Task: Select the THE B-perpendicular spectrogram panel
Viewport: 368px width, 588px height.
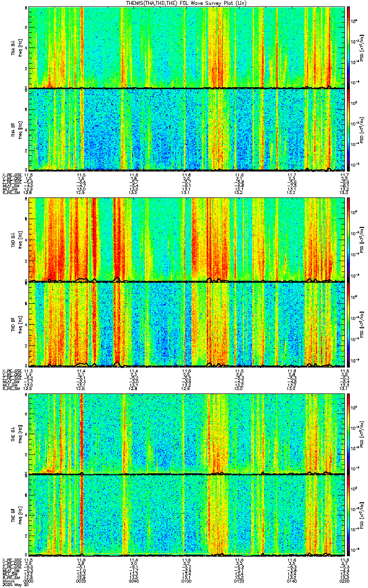Action: (186, 434)
